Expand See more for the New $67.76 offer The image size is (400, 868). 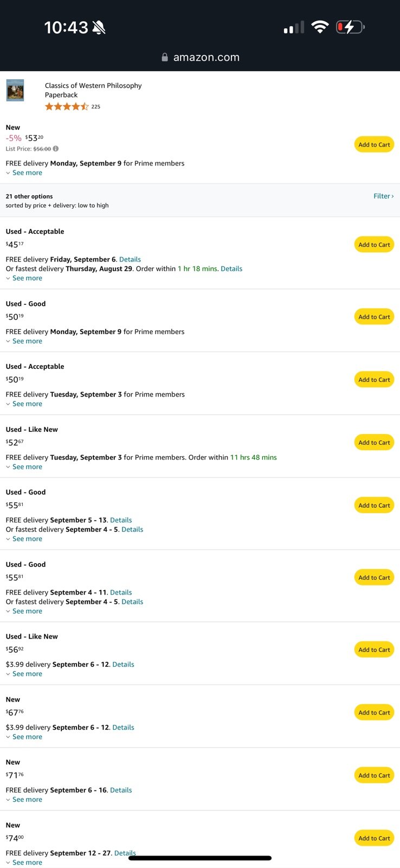24,737
